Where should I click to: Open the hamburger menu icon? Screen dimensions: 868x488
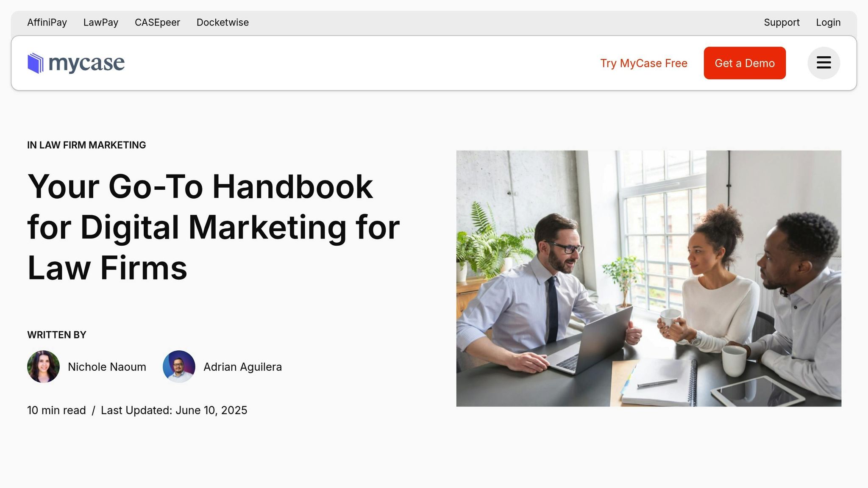tap(823, 63)
